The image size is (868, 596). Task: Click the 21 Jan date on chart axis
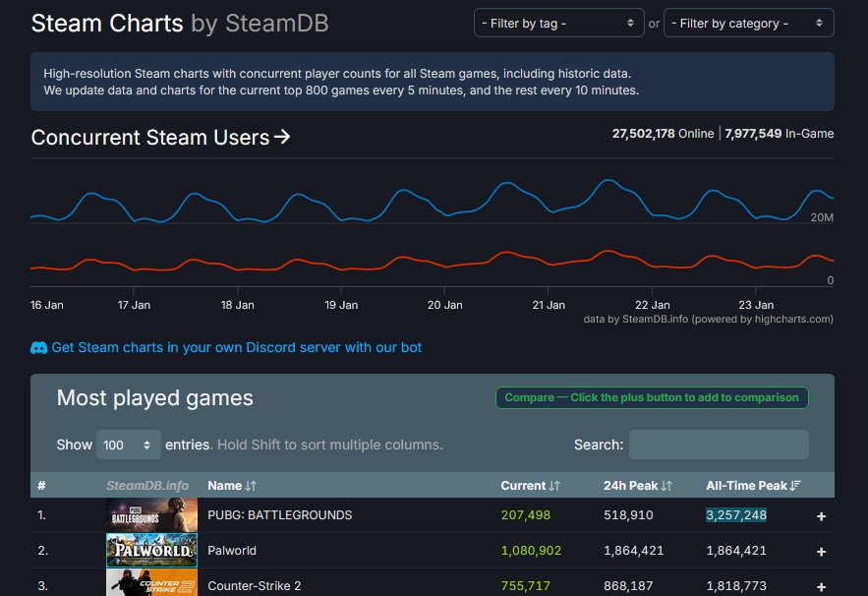[x=549, y=305]
